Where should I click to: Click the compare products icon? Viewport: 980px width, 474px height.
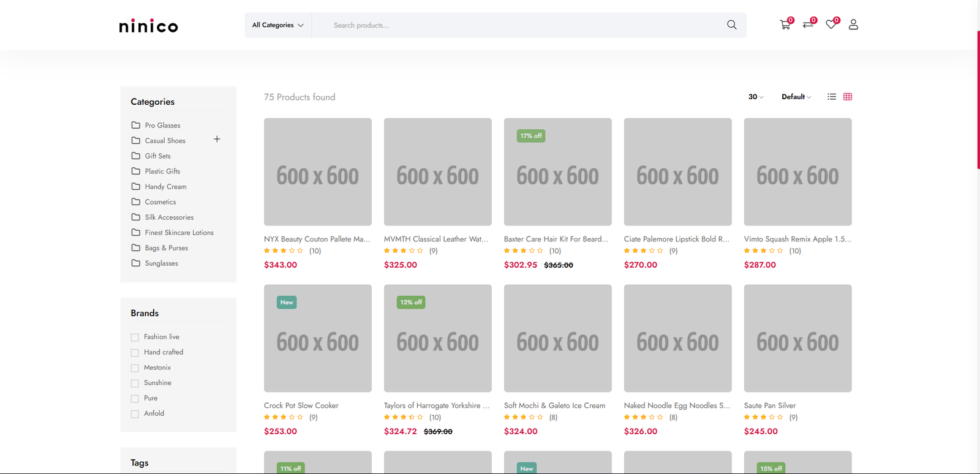pyautogui.click(x=808, y=24)
